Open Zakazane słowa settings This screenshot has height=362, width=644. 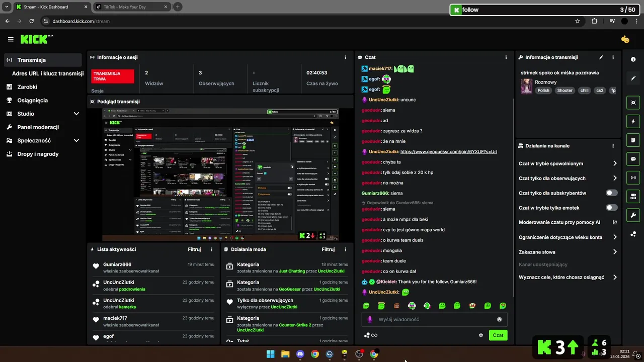(x=568, y=252)
